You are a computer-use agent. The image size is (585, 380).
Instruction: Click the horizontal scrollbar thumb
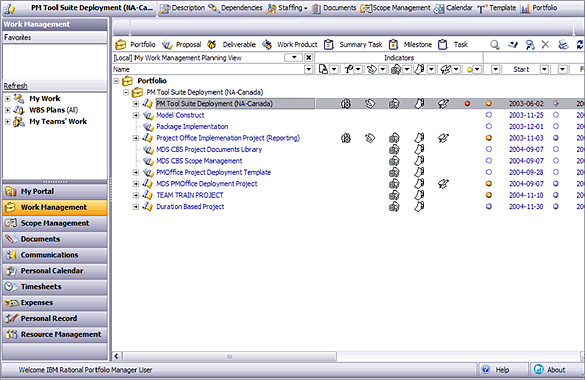(x=229, y=357)
